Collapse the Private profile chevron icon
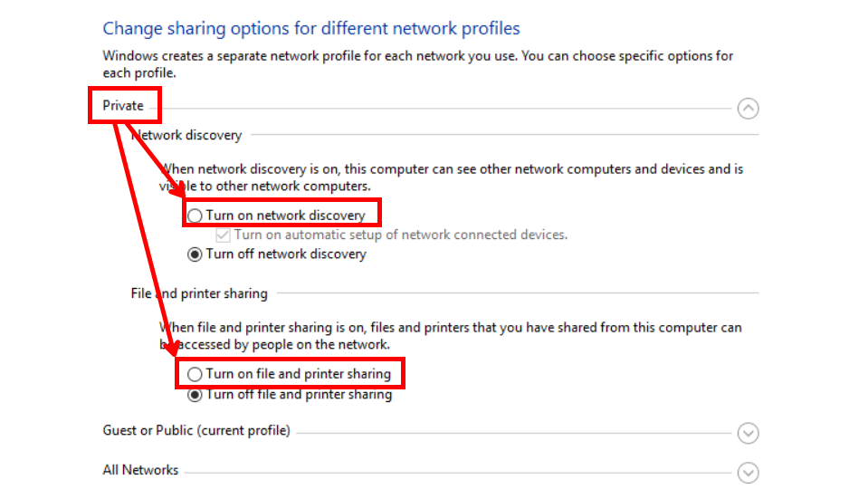This screenshot has width=868, height=489. coord(748,109)
